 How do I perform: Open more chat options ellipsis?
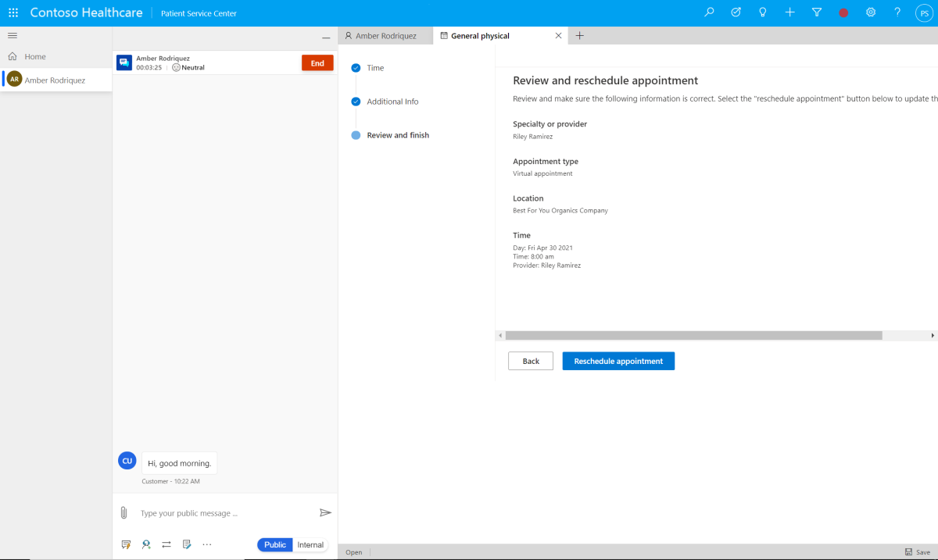(207, 544)
